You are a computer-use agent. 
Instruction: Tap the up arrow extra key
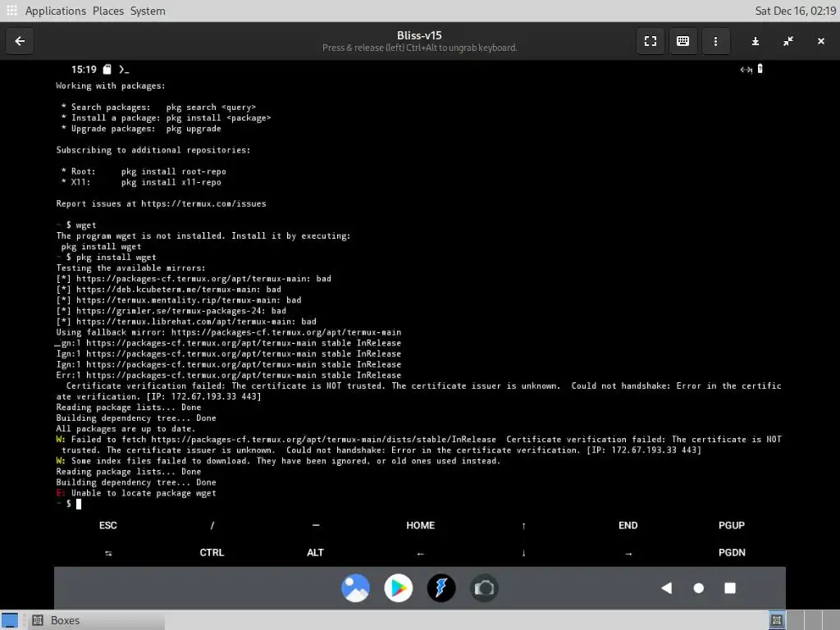coord(523,526)
